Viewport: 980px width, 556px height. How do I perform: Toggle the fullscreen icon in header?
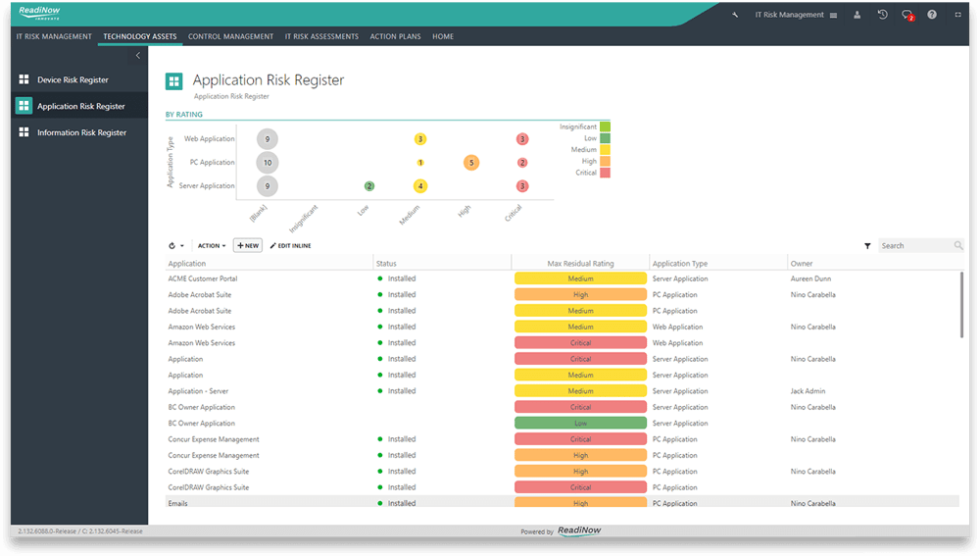point(957,15)
